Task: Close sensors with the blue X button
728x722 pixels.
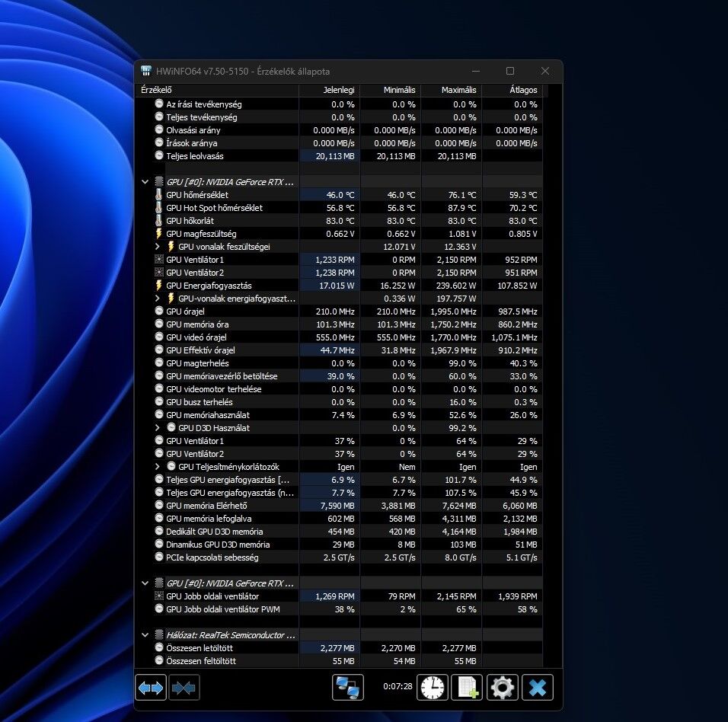Action: pos(538,688)
